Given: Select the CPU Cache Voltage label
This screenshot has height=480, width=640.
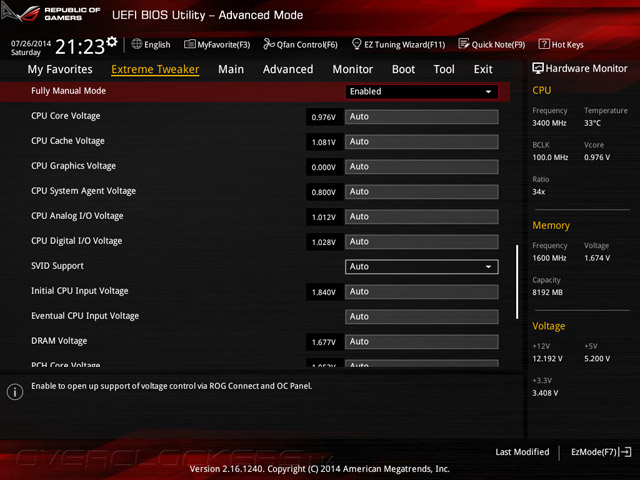Looking at the screenshot, I should [68, 141].
